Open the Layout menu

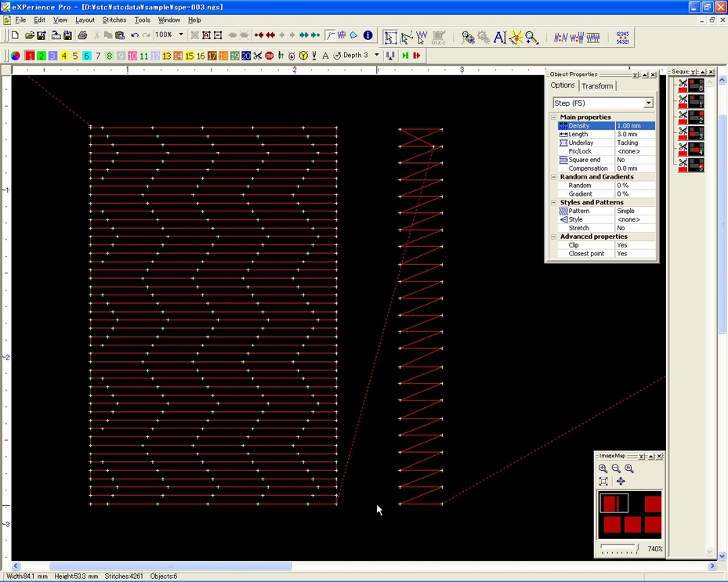(85, 20)
